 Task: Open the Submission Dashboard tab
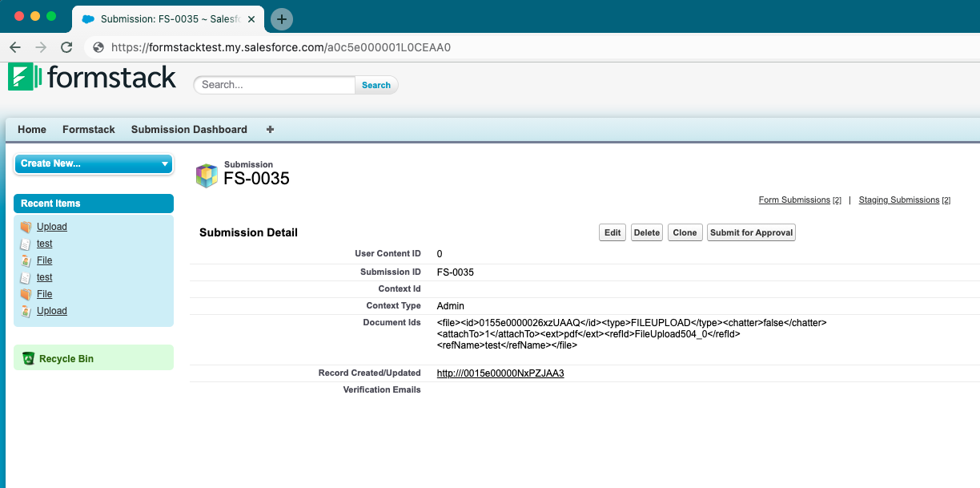188,129
